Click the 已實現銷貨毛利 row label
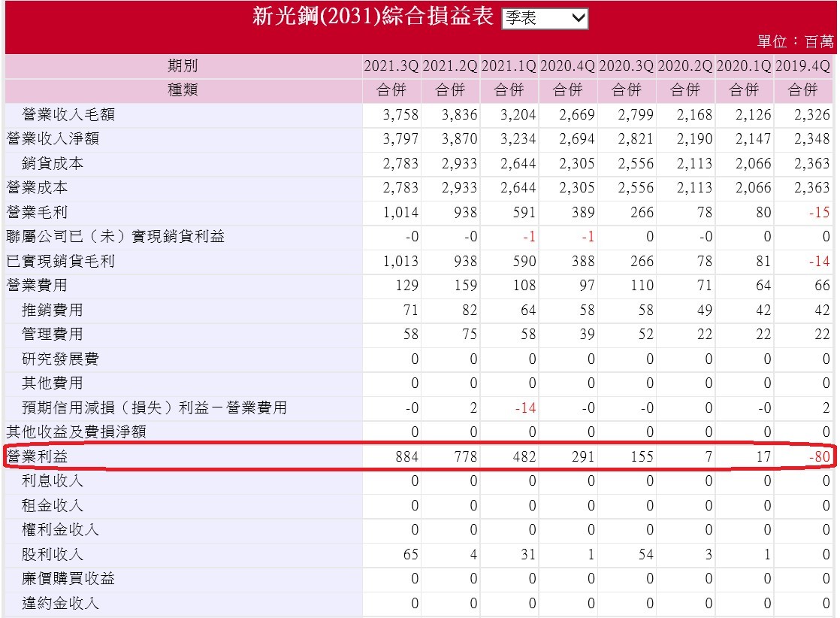 click(x=61, y=261)
